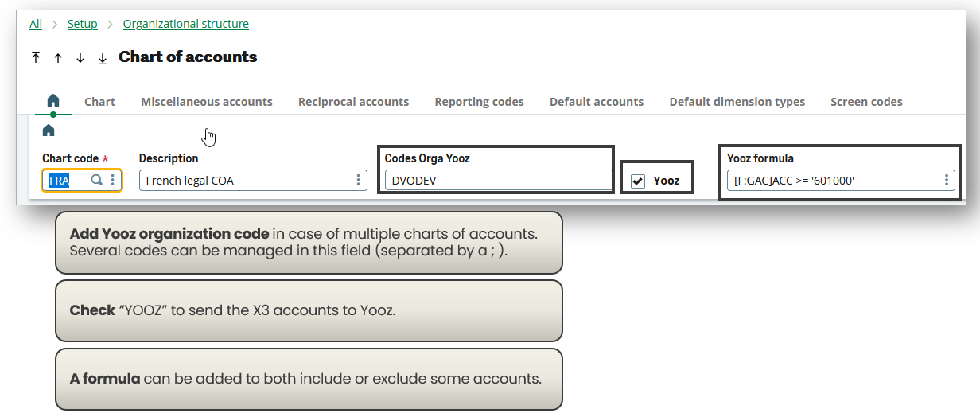Switch to Reporting codes tab
The width and height of the screenshot is (980, 417).
(x=480, y=102)
